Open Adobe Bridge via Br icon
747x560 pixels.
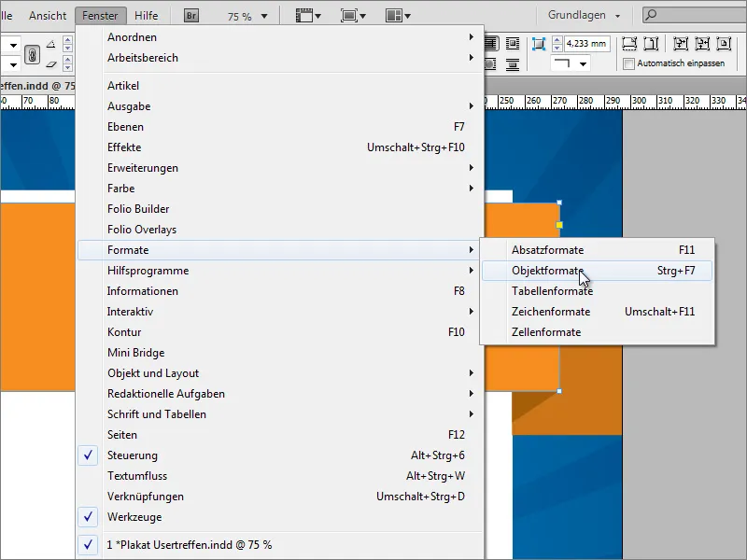(191, 16)
